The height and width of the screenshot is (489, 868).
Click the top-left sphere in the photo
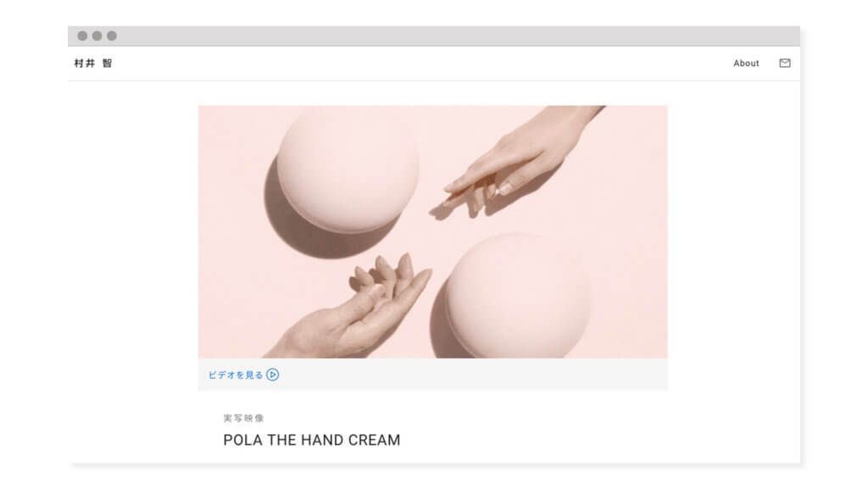tap(348, 169)
